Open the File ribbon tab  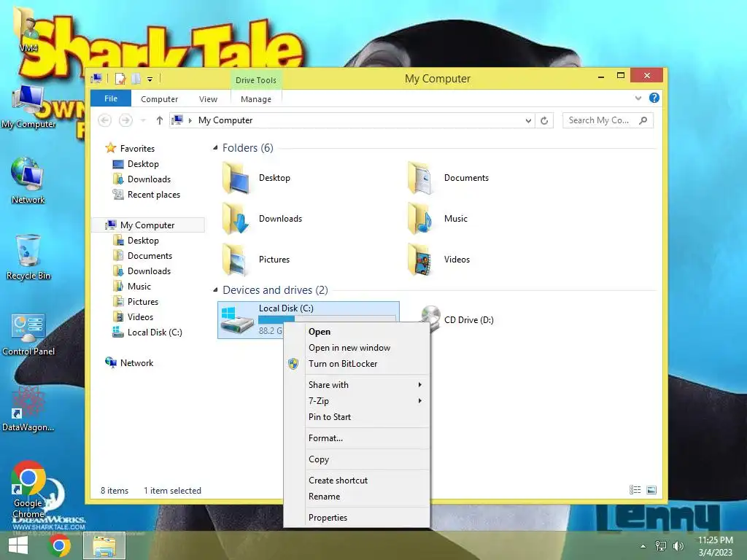point(111,98)
